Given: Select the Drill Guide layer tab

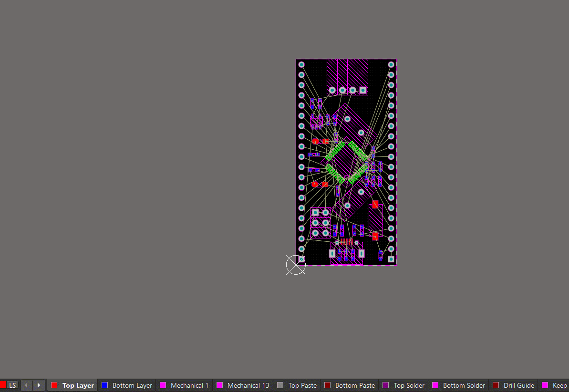Looking at the screenshot, I should [514, 385].
